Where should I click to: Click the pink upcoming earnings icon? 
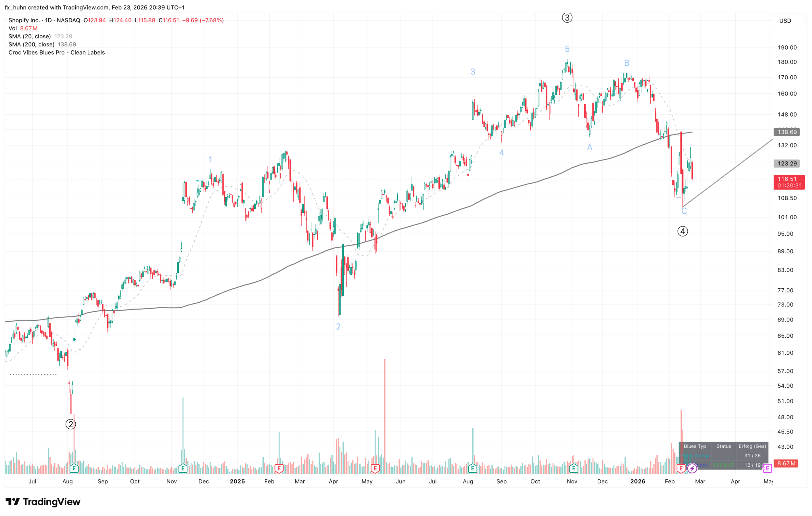767,468
